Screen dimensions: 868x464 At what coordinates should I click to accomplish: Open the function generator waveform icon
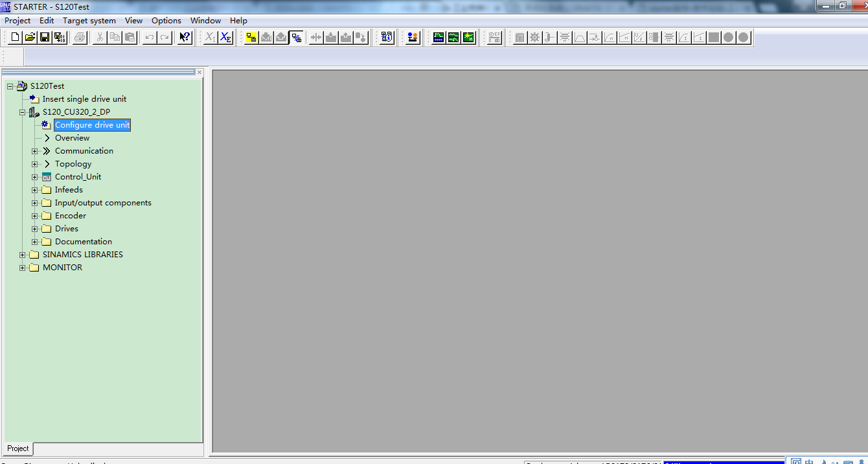[453, 38]
